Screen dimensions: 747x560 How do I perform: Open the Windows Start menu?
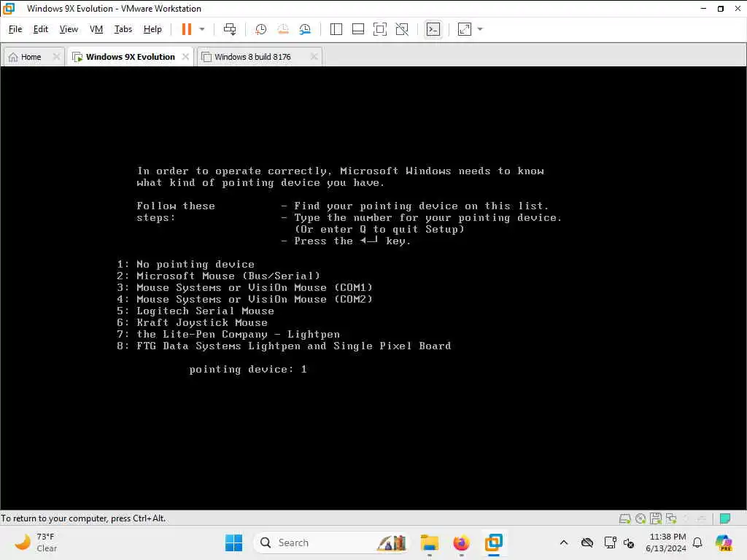[233, 542]
